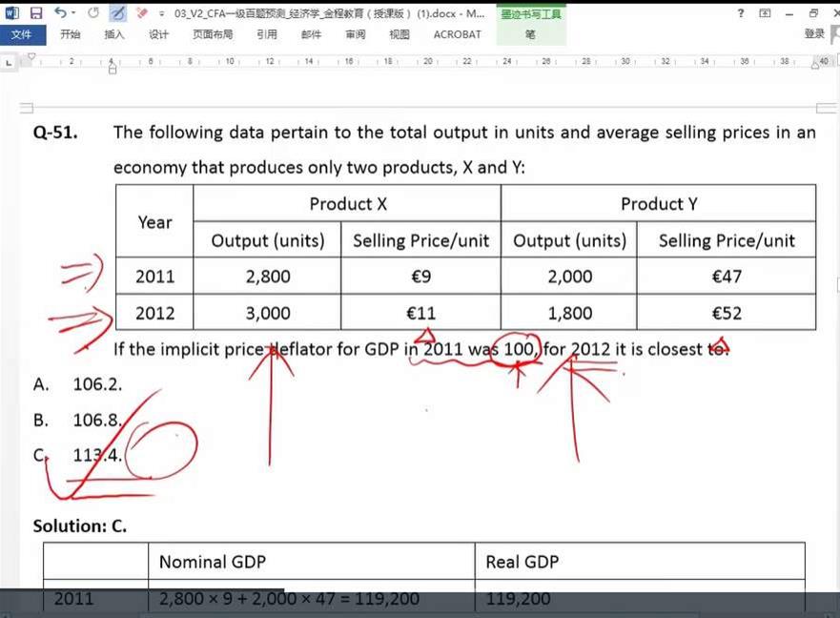Image resolution: width=840 pixels, height=618 pixels.
Task: Click the Undo arrow icon
Action: pyautogui.click(x=59, y=13)
